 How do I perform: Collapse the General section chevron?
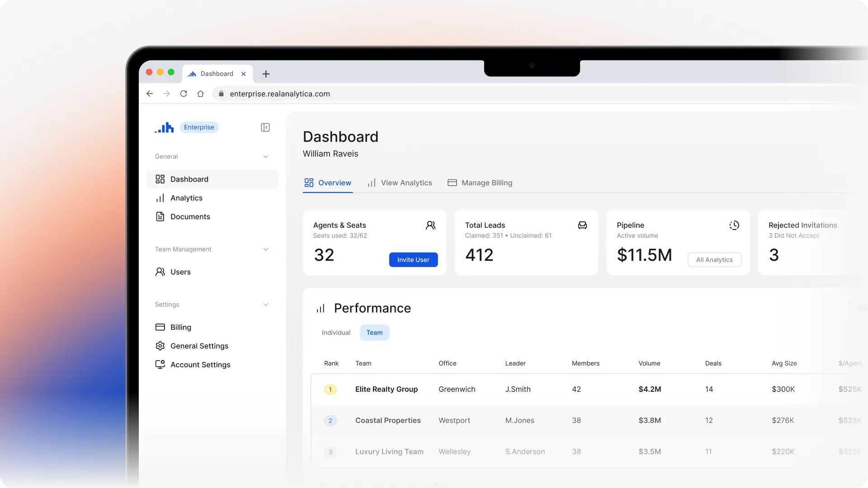click(266, 156)
